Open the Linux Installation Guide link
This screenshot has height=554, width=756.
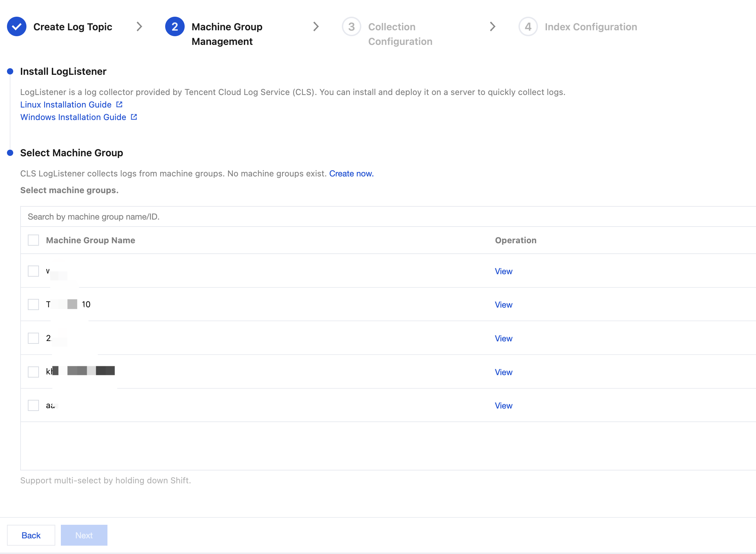(66, 104)
